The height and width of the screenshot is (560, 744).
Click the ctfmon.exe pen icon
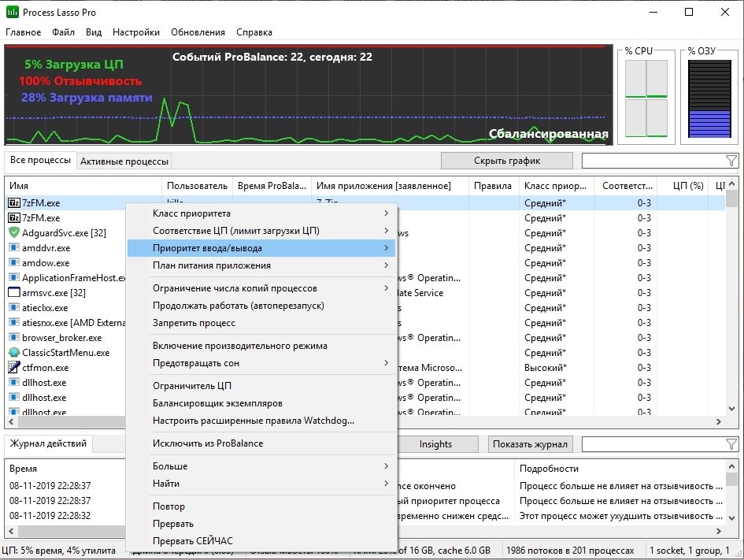pyautogui.click(x=14, y=367)
